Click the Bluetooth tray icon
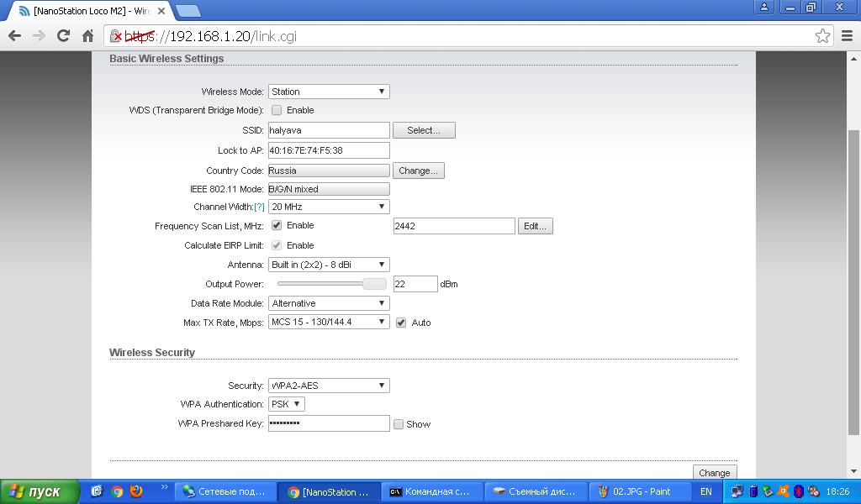 [799, 492]
